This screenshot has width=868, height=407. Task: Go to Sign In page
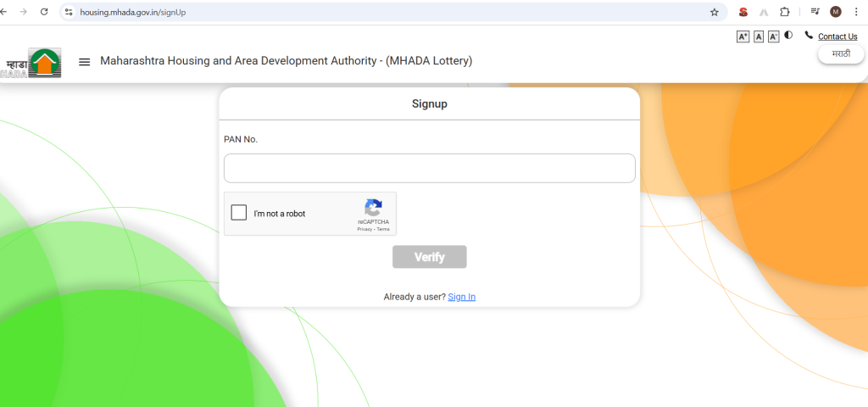point(462,297)
